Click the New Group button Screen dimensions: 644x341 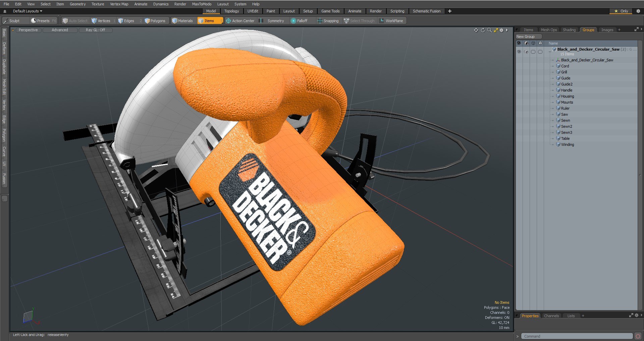tap(529, 37)
